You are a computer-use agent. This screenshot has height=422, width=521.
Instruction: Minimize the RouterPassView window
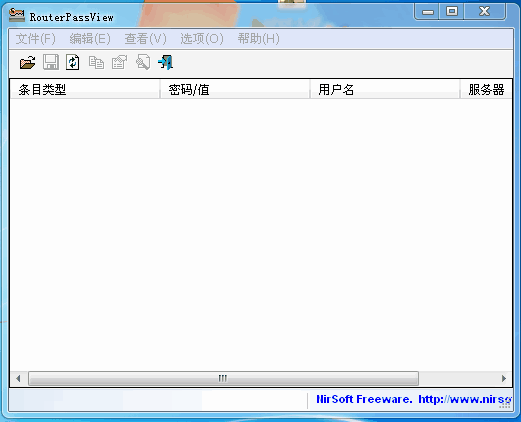coord(427,12)
